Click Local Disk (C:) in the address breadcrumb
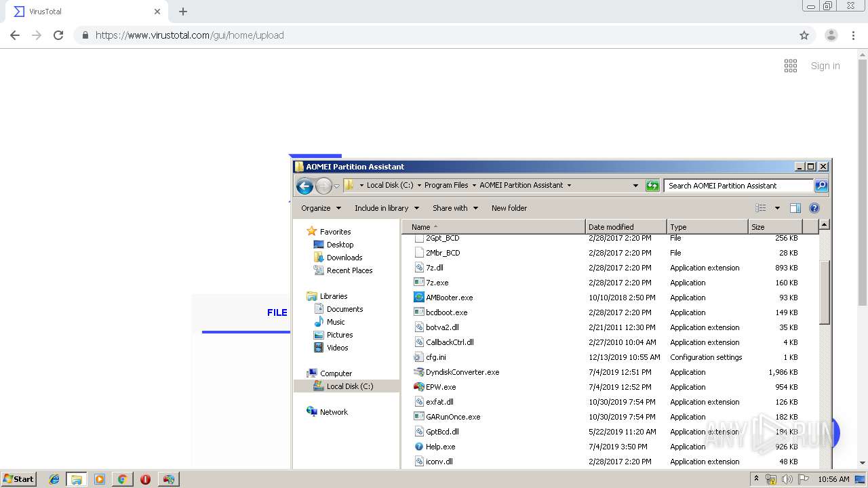This screenshot has height=488, width=868. click(390, 185)
